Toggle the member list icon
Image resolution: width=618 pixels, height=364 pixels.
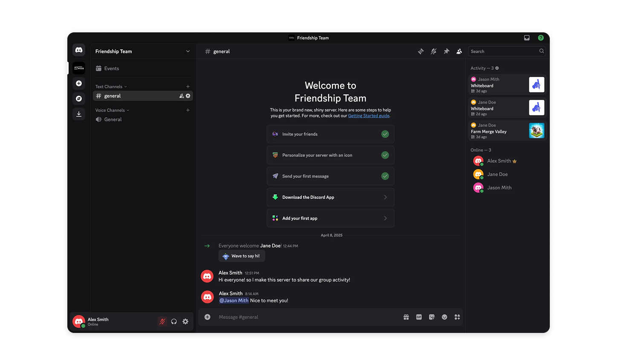tap(459, 51)
